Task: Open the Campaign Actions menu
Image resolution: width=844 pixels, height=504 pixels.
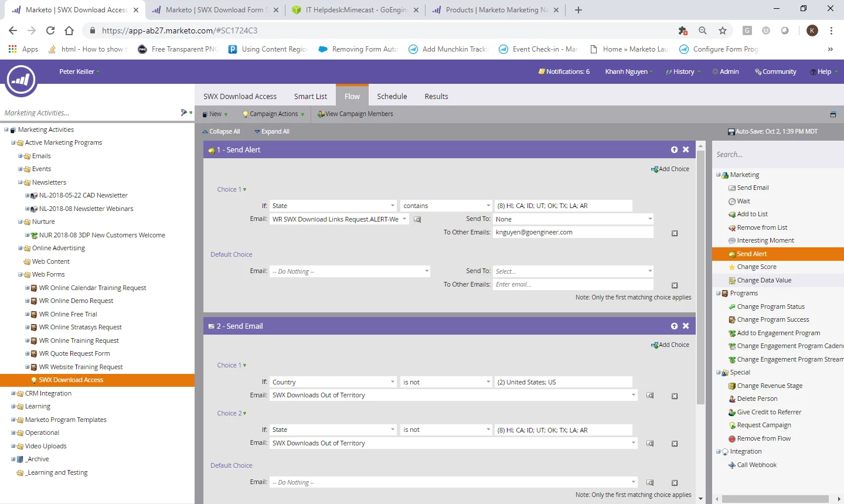Action: pos(274,114)
